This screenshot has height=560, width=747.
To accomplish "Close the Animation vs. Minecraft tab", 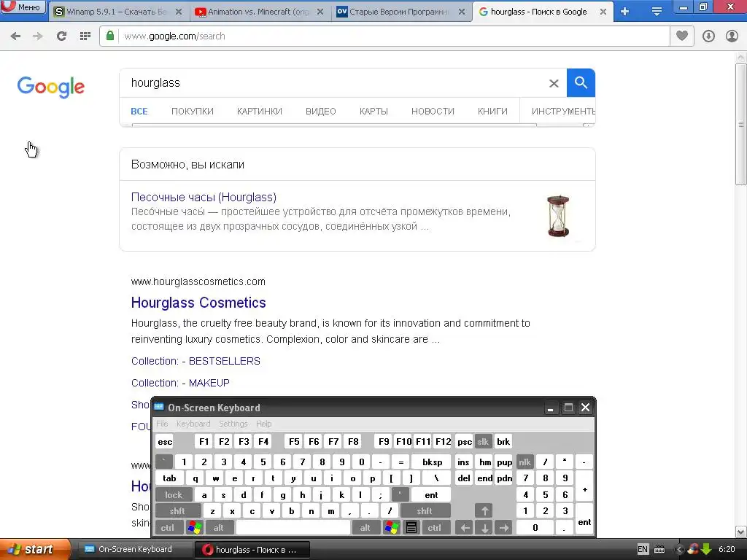I will point(320,12).
